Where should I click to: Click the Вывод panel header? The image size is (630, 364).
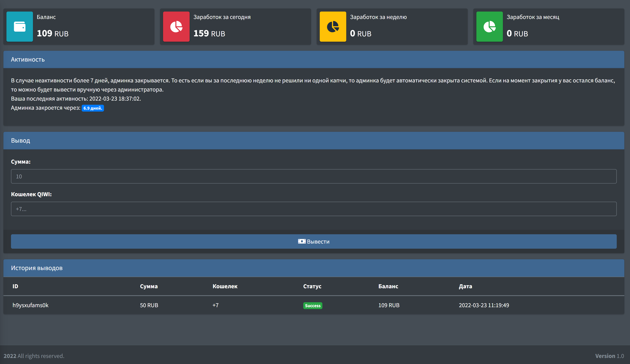click(x=314, y=141)
